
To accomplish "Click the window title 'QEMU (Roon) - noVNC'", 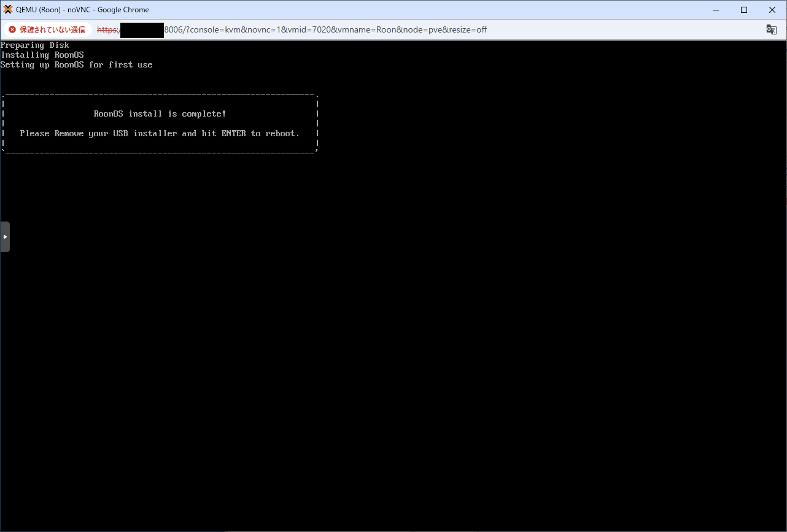I will 82,10.
